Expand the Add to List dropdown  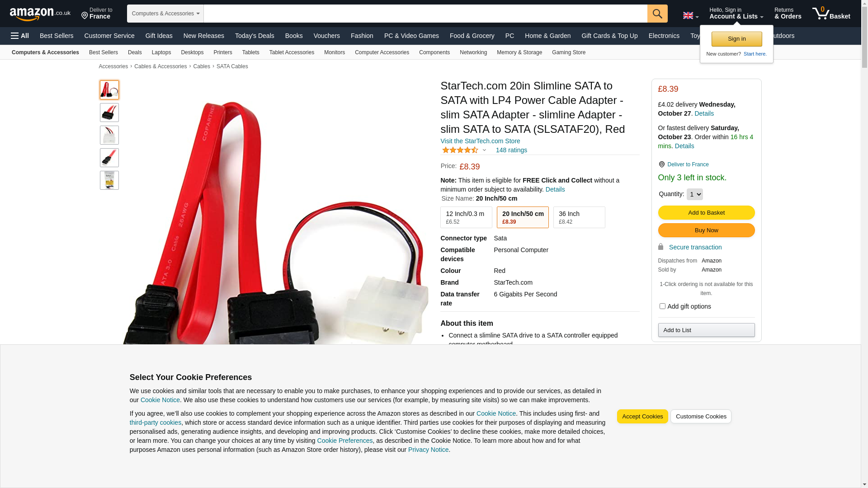pos(706,330)
